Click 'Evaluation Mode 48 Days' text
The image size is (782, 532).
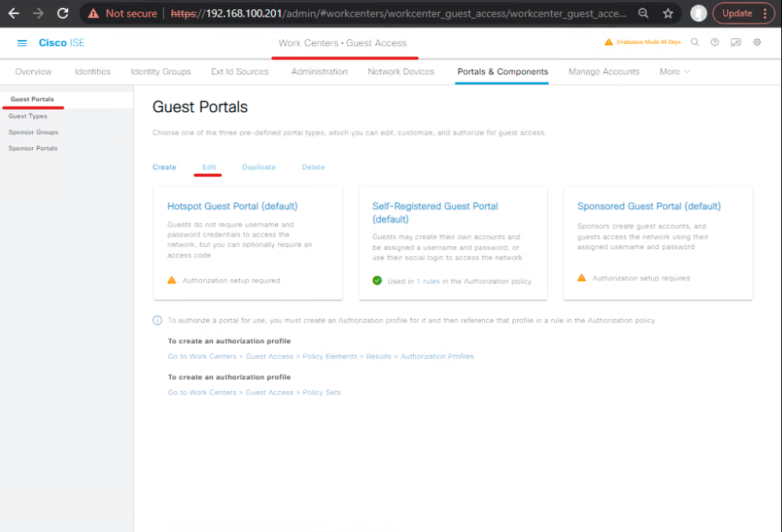[648, 42]
